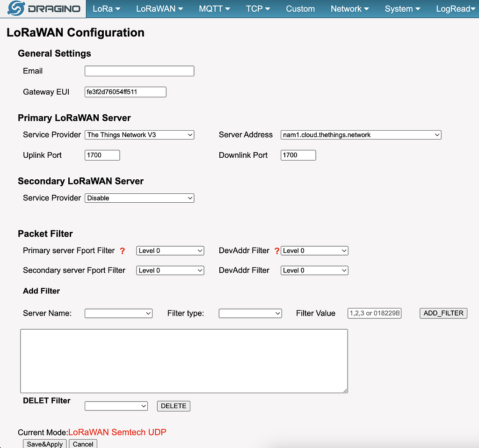Click the Gateway EUI input field
Viewport: 479px width, 448px height.
click(x=125, y=92)
